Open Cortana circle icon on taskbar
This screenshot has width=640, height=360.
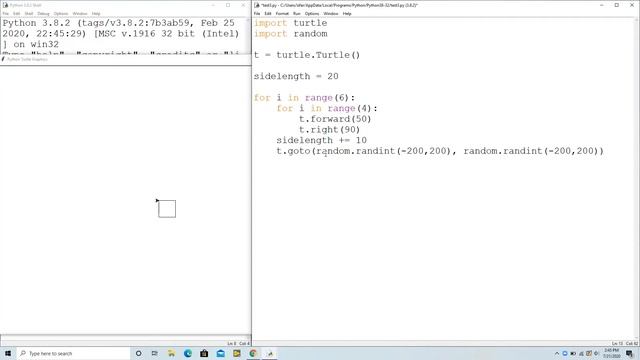pos(138,353)
